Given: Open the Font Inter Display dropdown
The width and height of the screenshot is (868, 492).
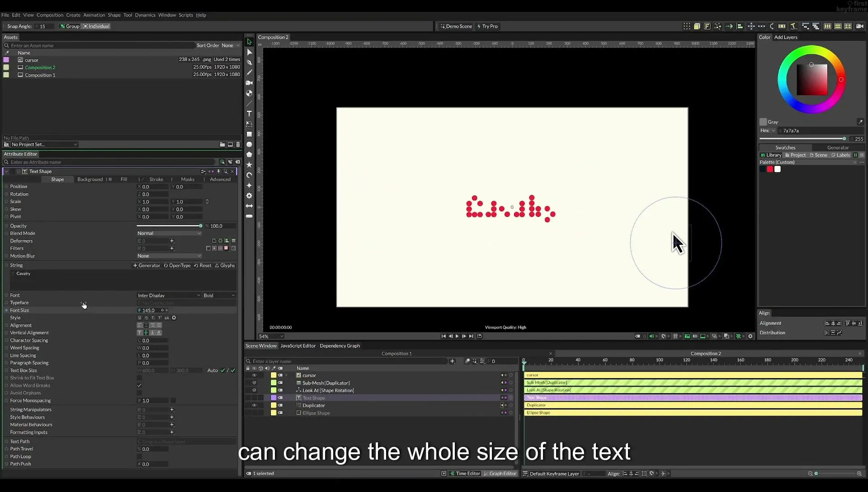Looking at the screenshot, I should (x=169, y=295).
